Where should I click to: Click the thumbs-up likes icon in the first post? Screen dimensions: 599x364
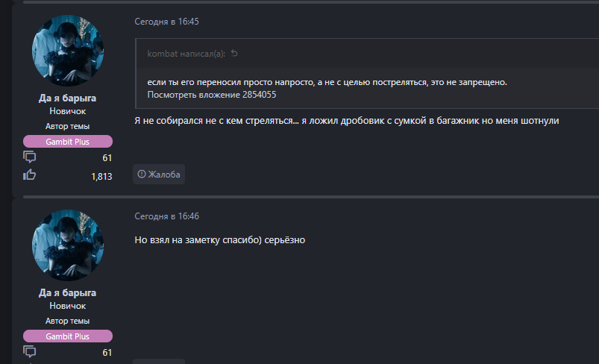[30, 175]
